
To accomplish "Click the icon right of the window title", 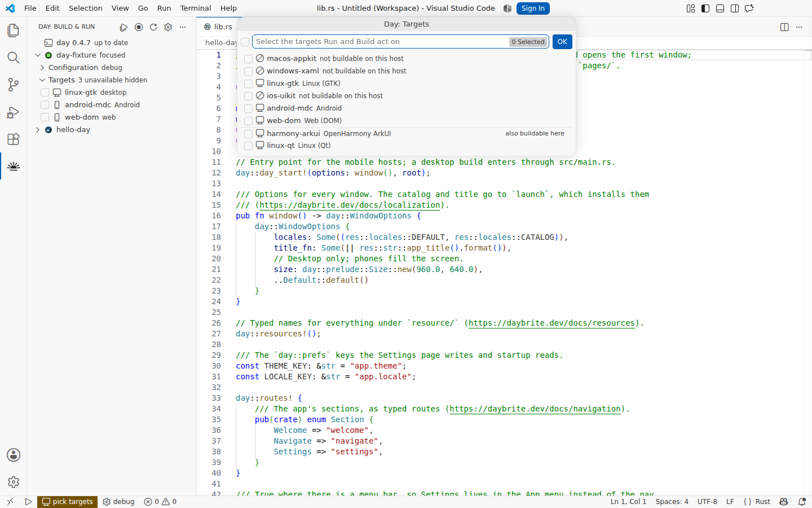I will [507, 8].
